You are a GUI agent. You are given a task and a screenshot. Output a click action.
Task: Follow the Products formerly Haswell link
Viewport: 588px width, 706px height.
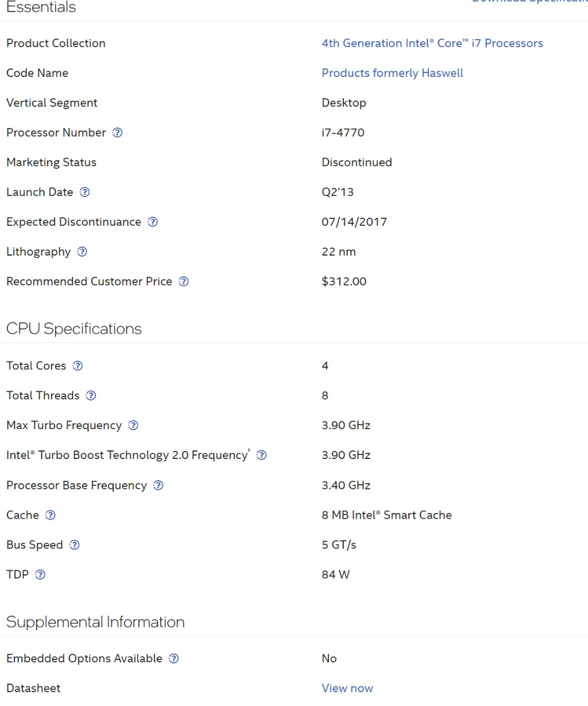click(392, 73)
